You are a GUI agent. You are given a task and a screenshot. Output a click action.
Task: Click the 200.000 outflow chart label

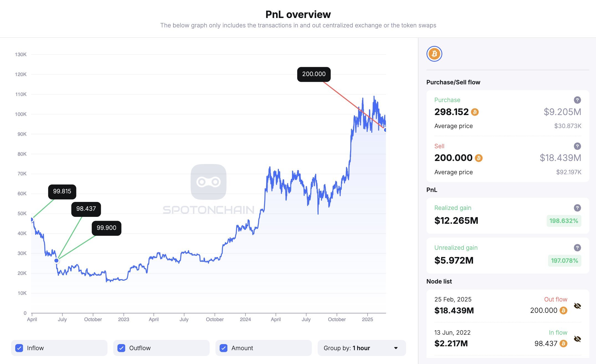[x=314, y=74]
